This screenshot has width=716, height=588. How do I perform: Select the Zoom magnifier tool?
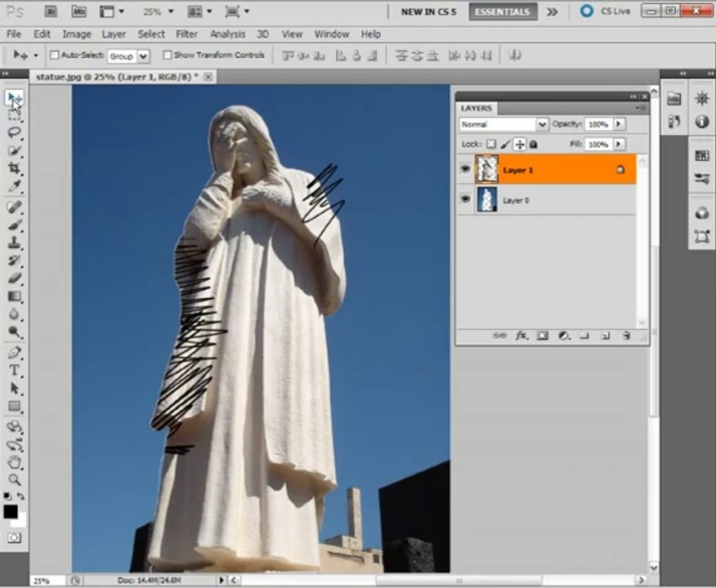click(x=15, y=479)
